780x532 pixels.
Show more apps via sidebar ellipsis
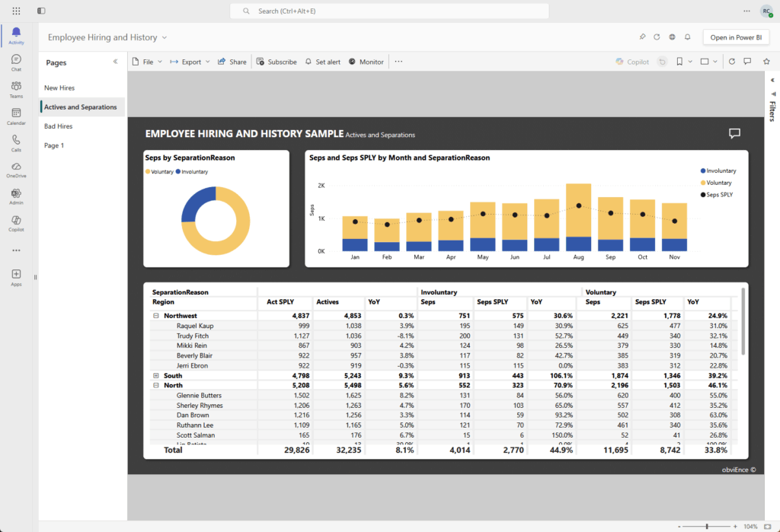16,250
